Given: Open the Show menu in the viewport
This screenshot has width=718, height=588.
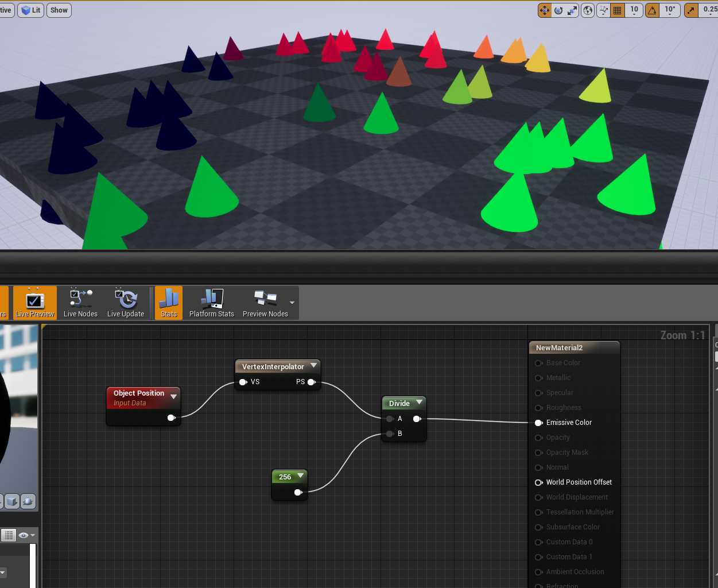Looking at the screenshot, I should tap(59, 10).
